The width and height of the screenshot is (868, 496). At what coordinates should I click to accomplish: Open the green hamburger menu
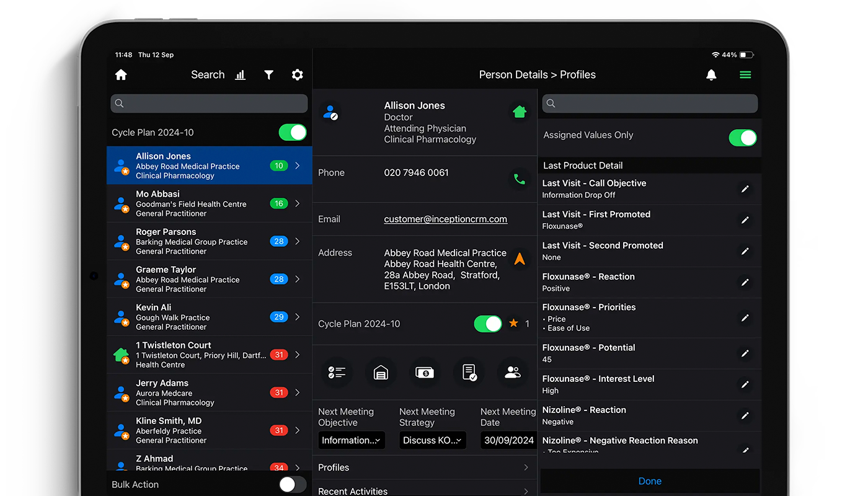pos(745,75)
